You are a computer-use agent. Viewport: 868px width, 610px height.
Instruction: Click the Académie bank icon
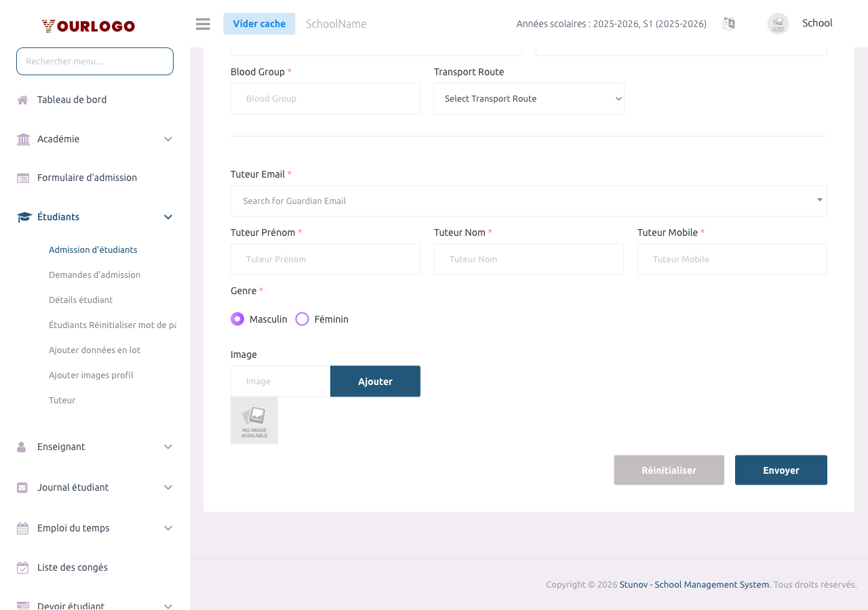tap(22, 138)
